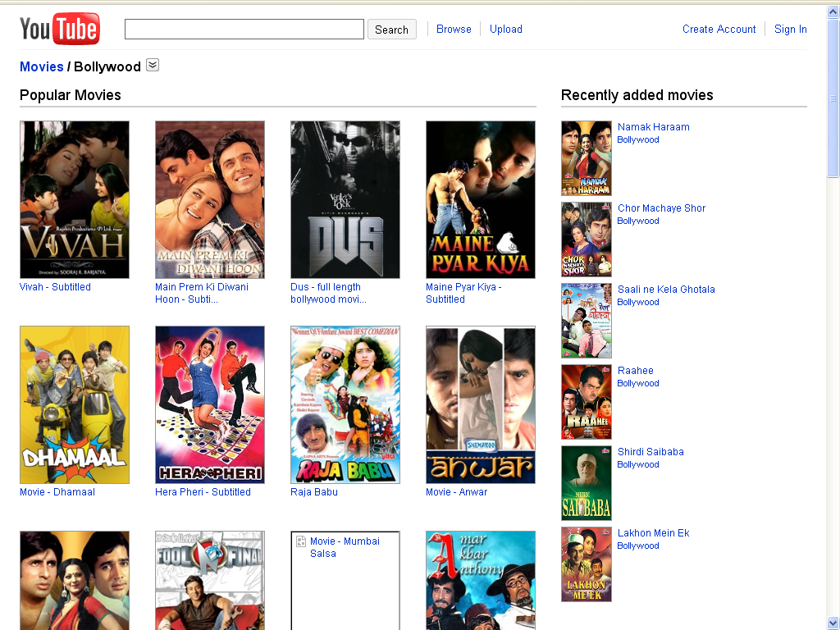
Task: Open the Saali ne Kela Ghotala thumbnail
Action: tap(586, 321)
